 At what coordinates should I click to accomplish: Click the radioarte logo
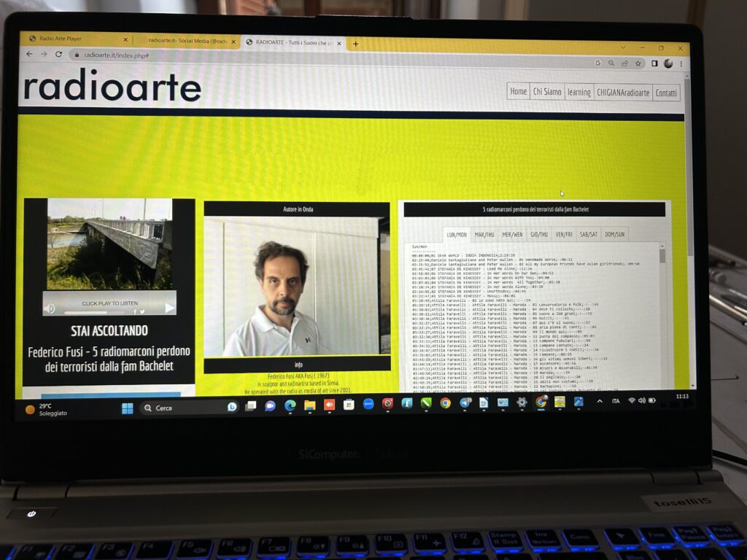[112, 86]
